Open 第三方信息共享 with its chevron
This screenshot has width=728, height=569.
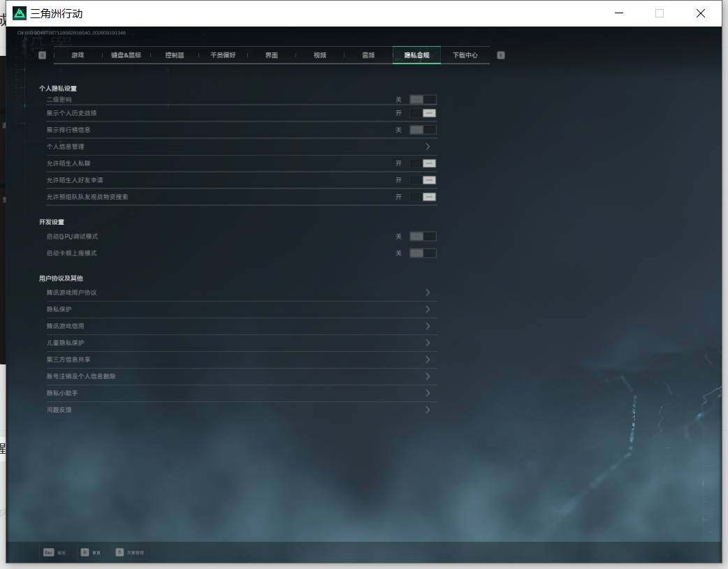tap(428, 360)
